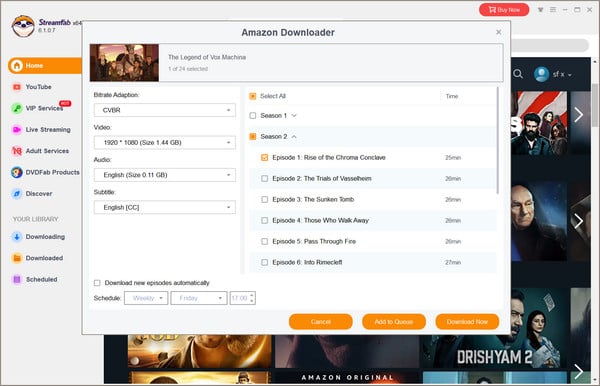
Task: Open the hamburger menu icon in title bar
Action: [553, 10]
